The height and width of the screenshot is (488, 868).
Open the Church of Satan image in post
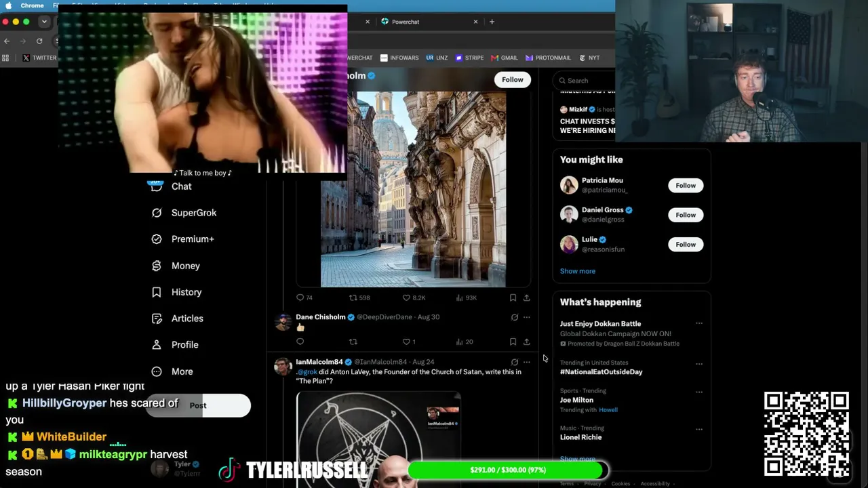[x=378, y=439]
